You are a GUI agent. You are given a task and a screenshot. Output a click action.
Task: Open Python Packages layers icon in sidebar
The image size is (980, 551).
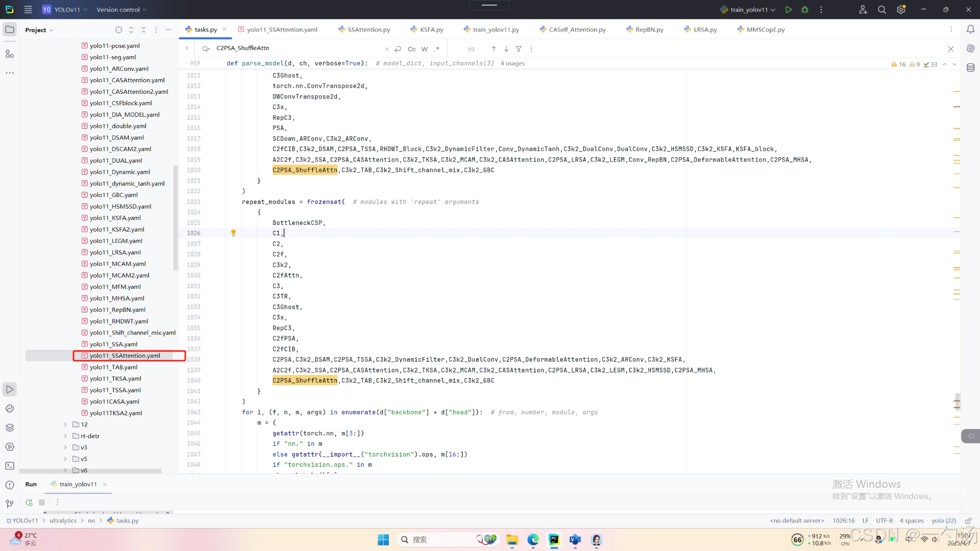point(10,428)
